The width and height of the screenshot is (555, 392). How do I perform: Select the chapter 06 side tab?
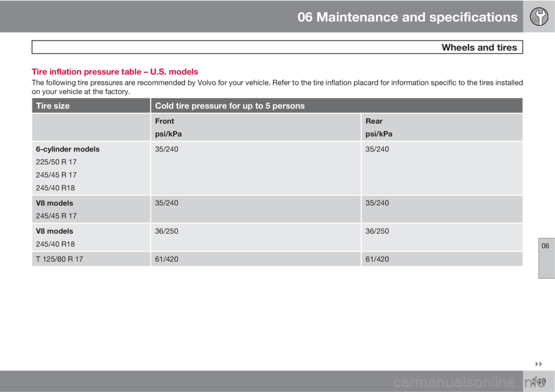coord(546,258)
